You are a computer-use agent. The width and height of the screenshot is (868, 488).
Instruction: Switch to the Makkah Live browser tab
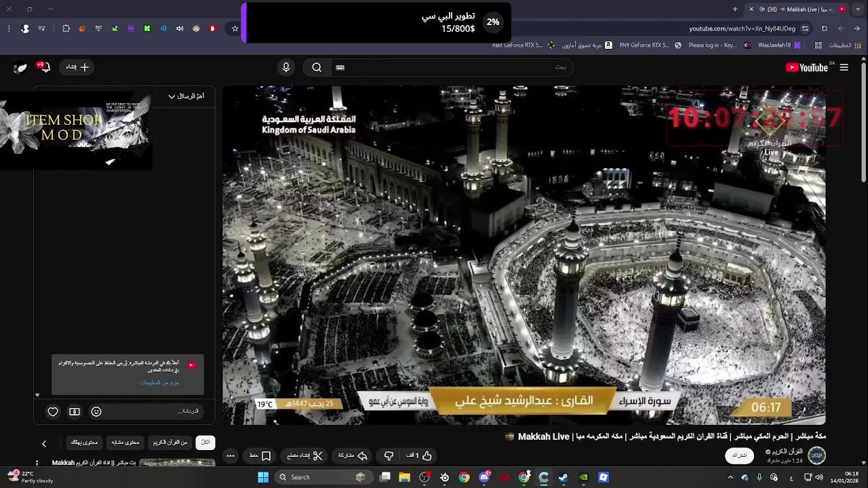coord(797,9)
